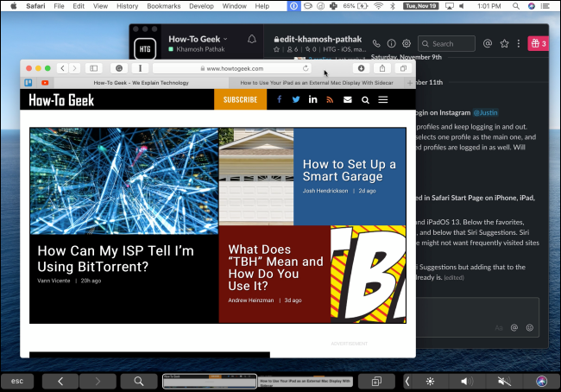This screenshot has width=561, height=392.
Task: Open the Develop menu
Action: [x=201, y=6]
